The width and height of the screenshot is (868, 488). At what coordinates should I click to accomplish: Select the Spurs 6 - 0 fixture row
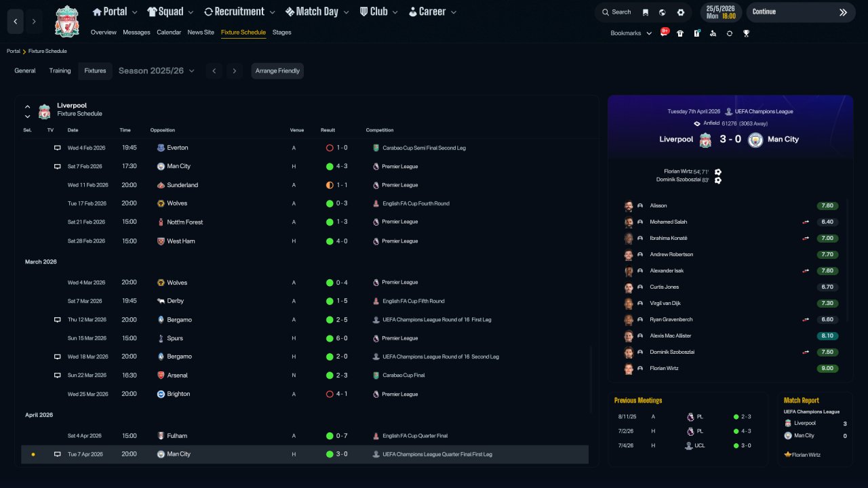pyautogui.click(x=305, y=338)
